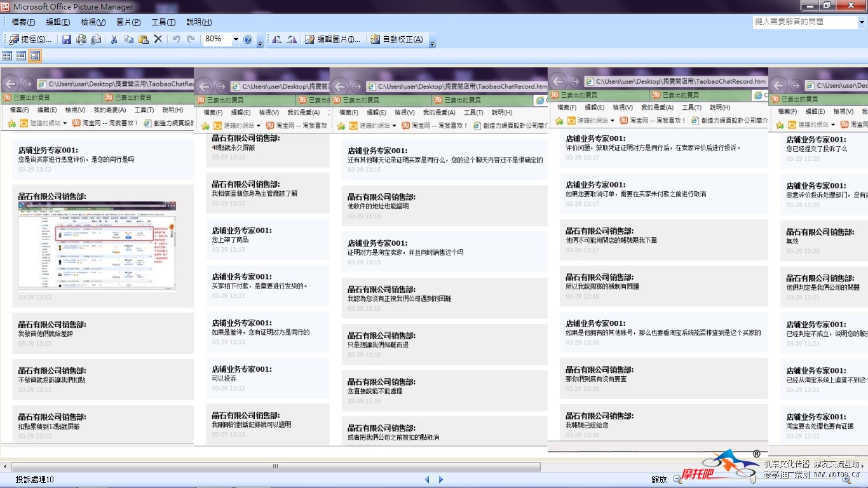The image size is (868, 488).
Task: Go to previous picture arrow
Action: [427, 480]
